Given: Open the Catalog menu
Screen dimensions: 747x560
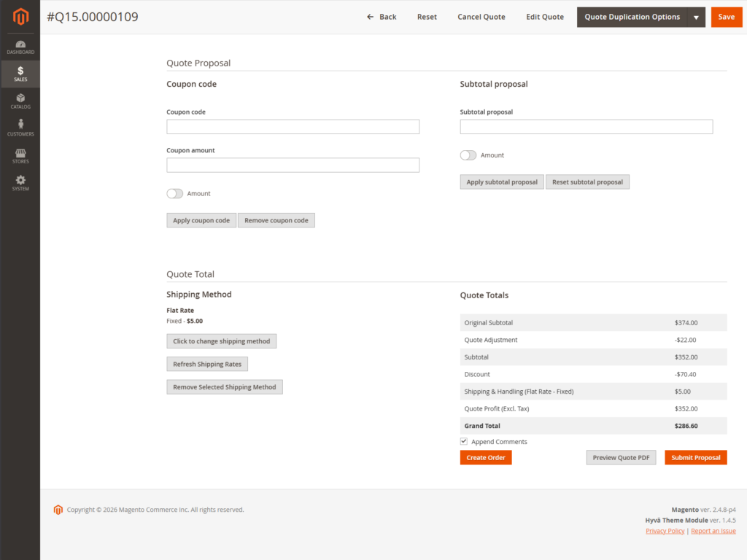Looking at the screenshot, I should [20, 101].
